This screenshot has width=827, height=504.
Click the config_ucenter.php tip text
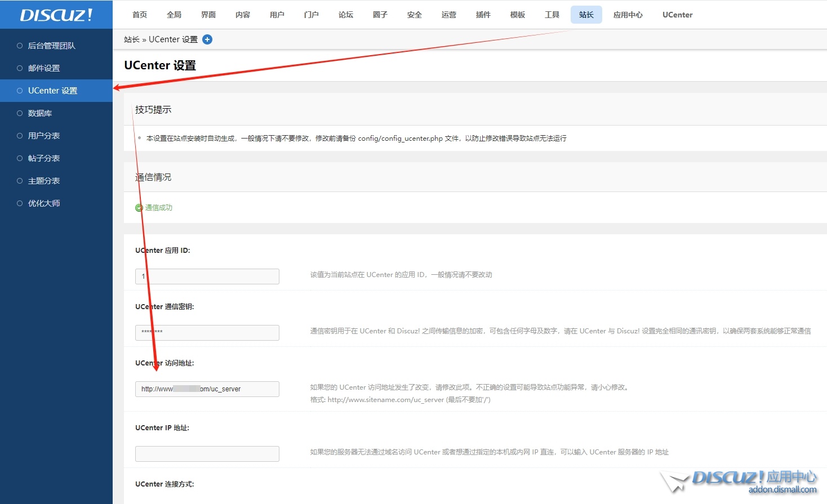[x=357, y=139]
